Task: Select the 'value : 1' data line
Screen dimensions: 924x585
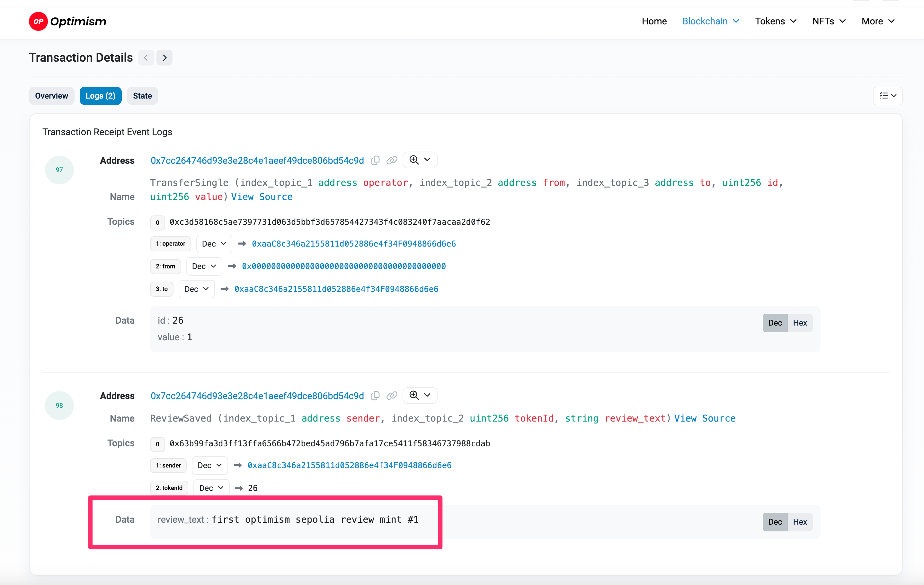Action: (174, 337)
